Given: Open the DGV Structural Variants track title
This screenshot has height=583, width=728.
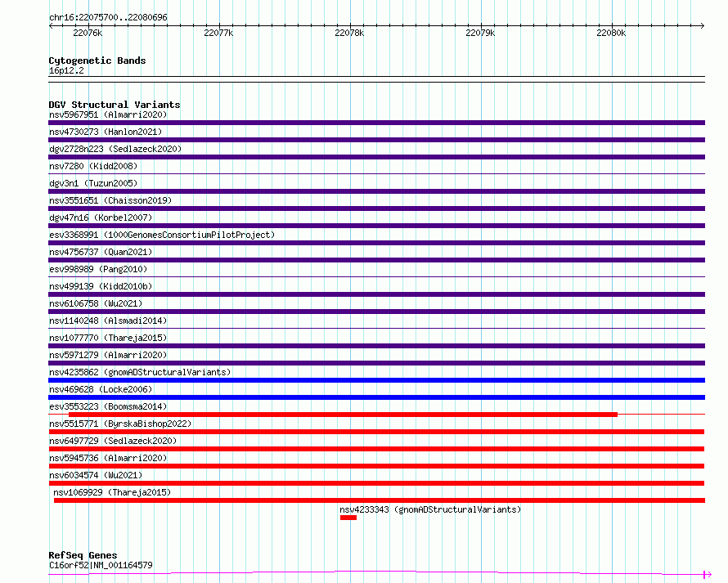Looking at the screenshot, I should click(x=115, y=105).
